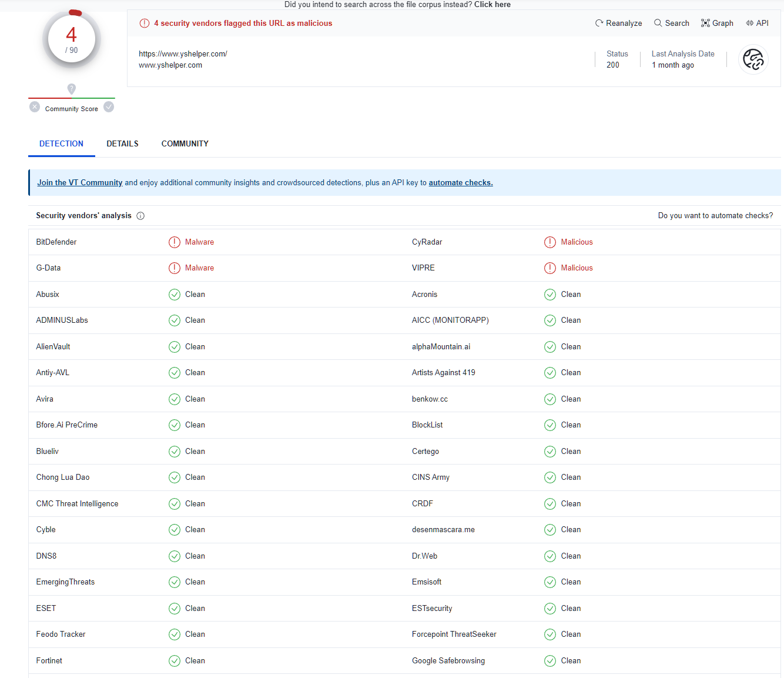Click the URL globe link icon
Image resolution: width=784 pixels, height=678 pixels.
click(x=753, y=59)
